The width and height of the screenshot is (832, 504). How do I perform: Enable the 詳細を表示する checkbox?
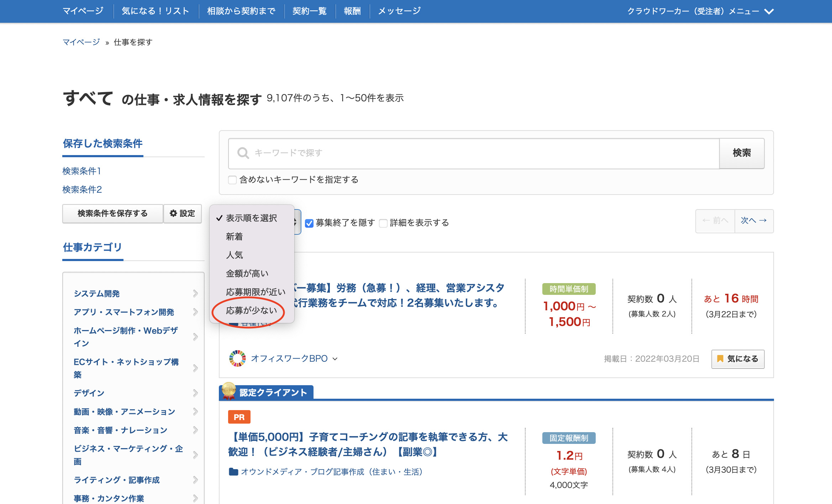tap(383, 223)
